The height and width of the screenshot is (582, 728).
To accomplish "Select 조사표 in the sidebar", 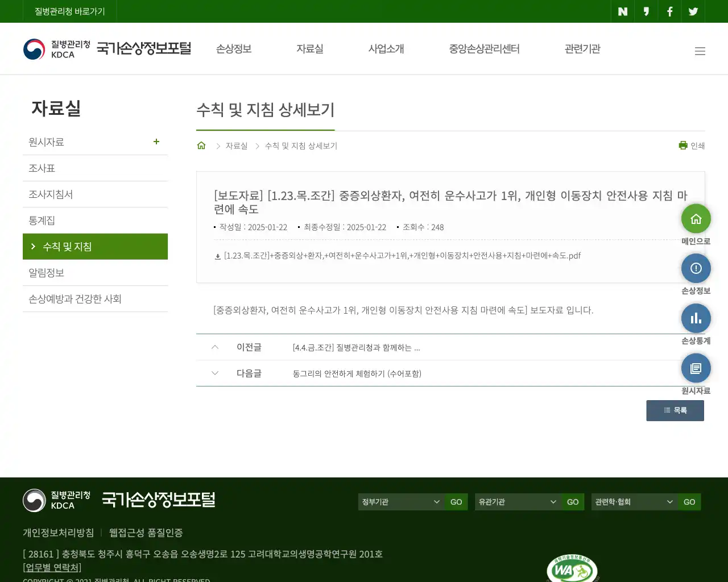I will pyautogui.click(x=95, y=168).
